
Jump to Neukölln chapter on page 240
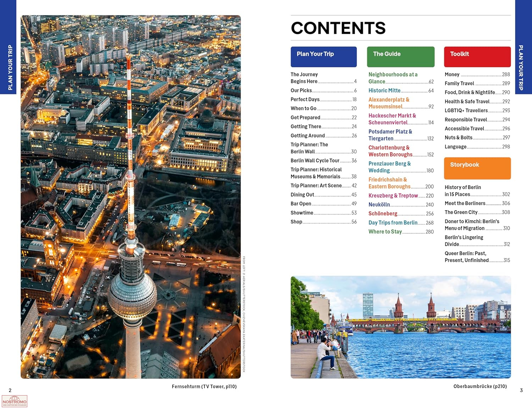tap(379, 204)
